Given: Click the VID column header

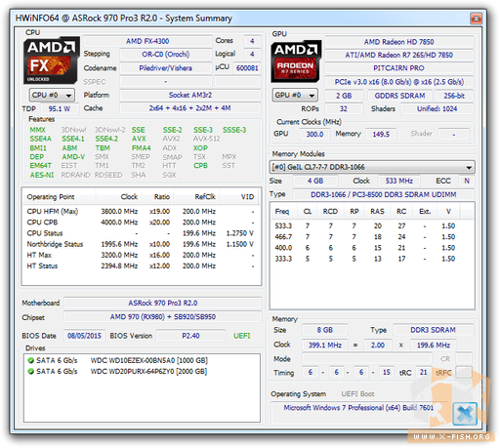Looking at the screenshot, I should point(239,197).
